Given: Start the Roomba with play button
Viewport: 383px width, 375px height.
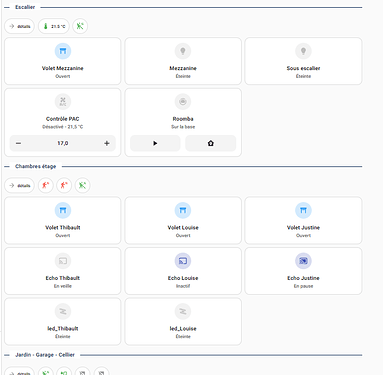Looking at the screenshot, I should (155, 143).
